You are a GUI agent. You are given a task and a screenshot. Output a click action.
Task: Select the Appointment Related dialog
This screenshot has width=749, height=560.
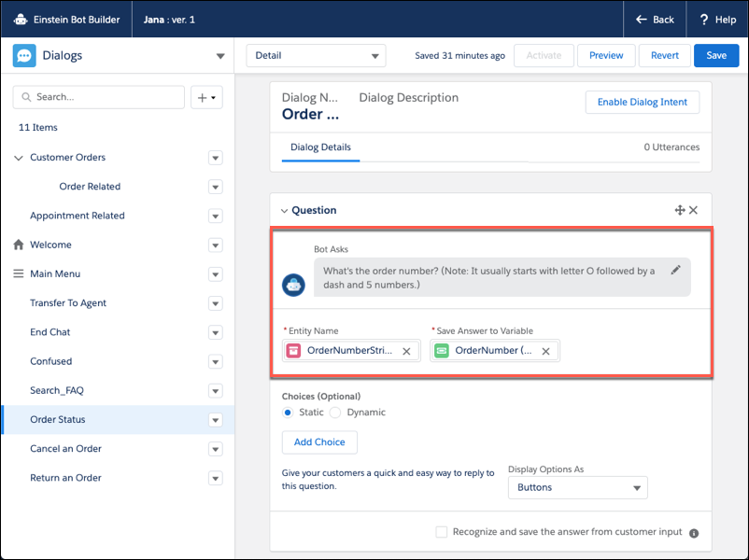(x=78, y=216)
